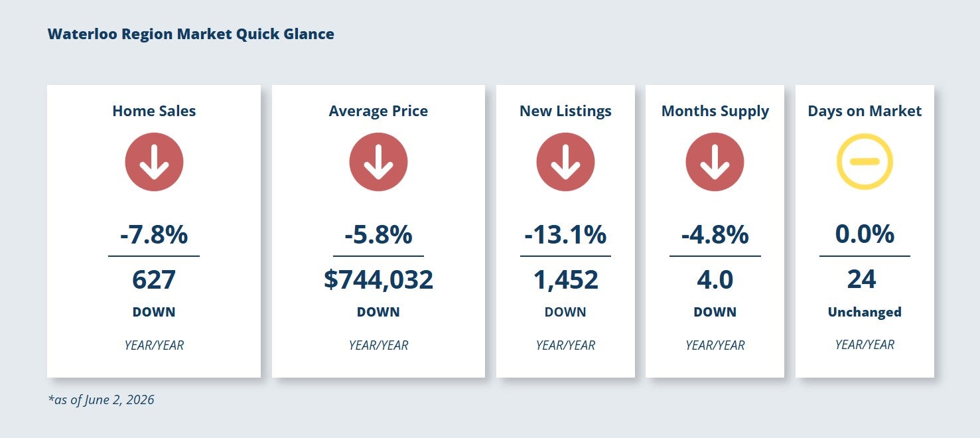The height and width of the screenshot is (438, 980).
Task: Click the -7.8% home sales change figure
Action: (154, 234)
